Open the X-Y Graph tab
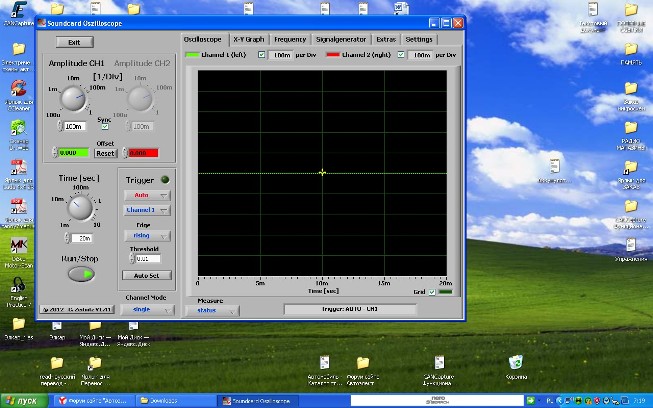 point(249,39)
